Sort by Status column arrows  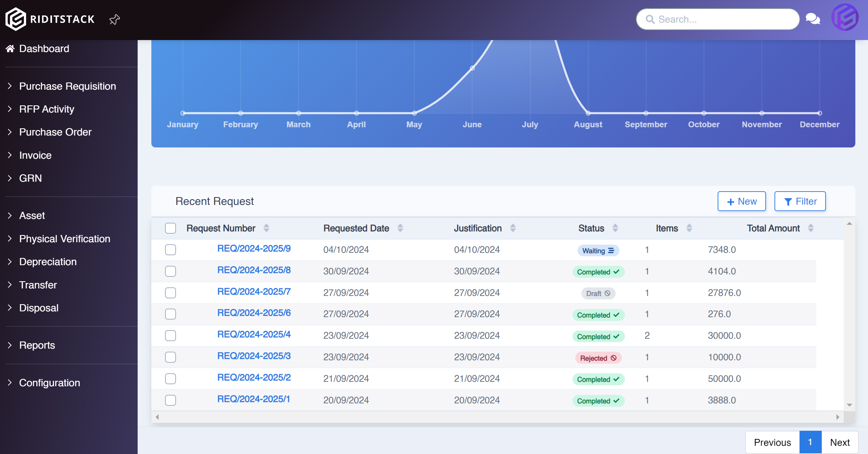[615, 228]
